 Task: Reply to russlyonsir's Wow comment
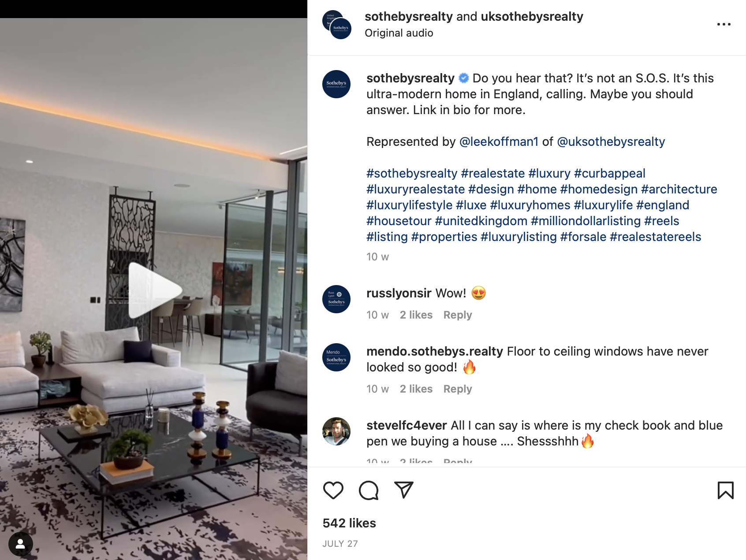click(x=458, y=315)
